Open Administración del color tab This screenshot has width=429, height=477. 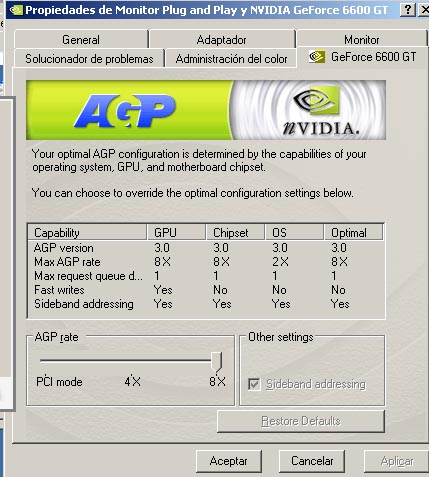point(231,59)
